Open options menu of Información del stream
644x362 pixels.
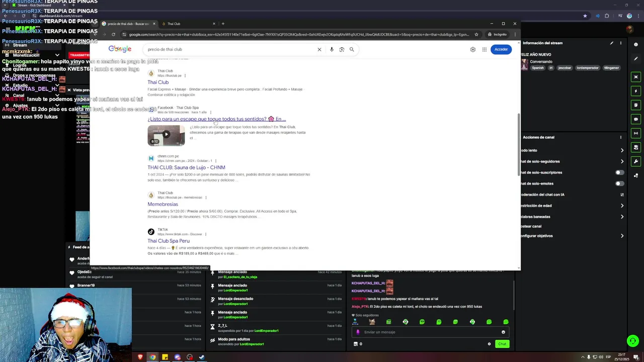pyautogui.click(x=621, y=43)
